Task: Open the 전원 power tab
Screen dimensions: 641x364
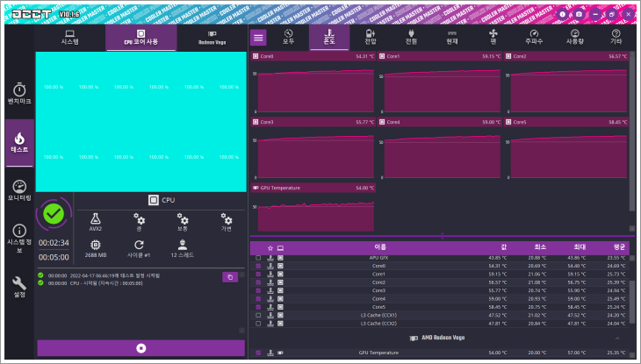Action: 411,37
